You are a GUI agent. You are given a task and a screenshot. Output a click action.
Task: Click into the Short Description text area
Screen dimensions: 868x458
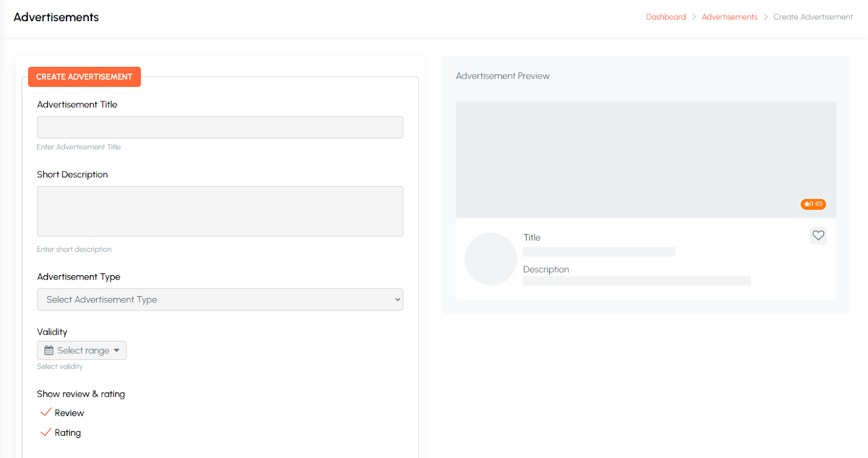click(220, 211)
